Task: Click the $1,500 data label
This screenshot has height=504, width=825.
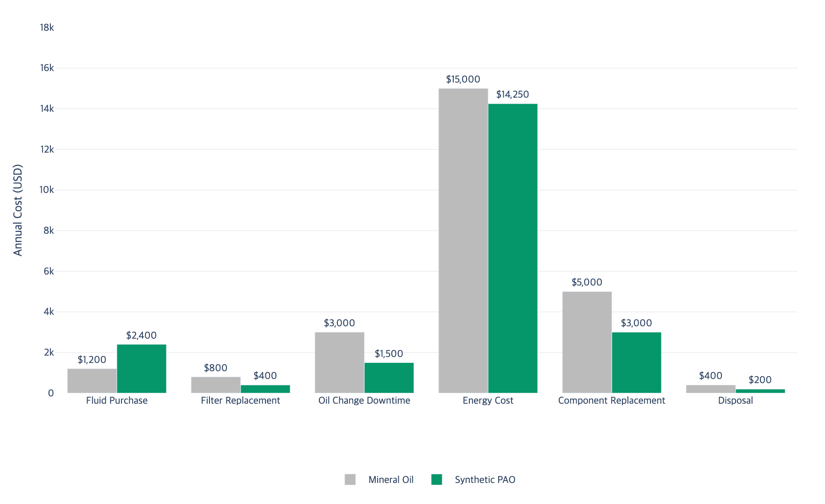Action: [389, 354]
